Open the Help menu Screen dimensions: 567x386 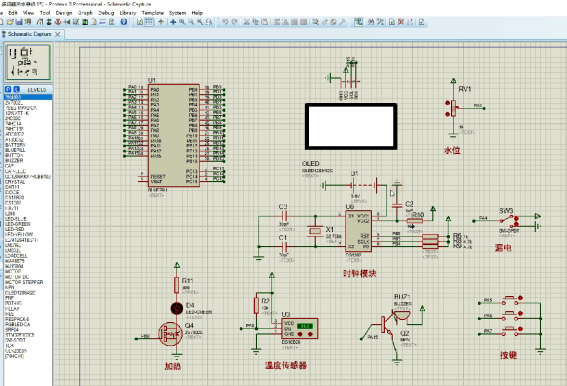[x=197, y=13]
